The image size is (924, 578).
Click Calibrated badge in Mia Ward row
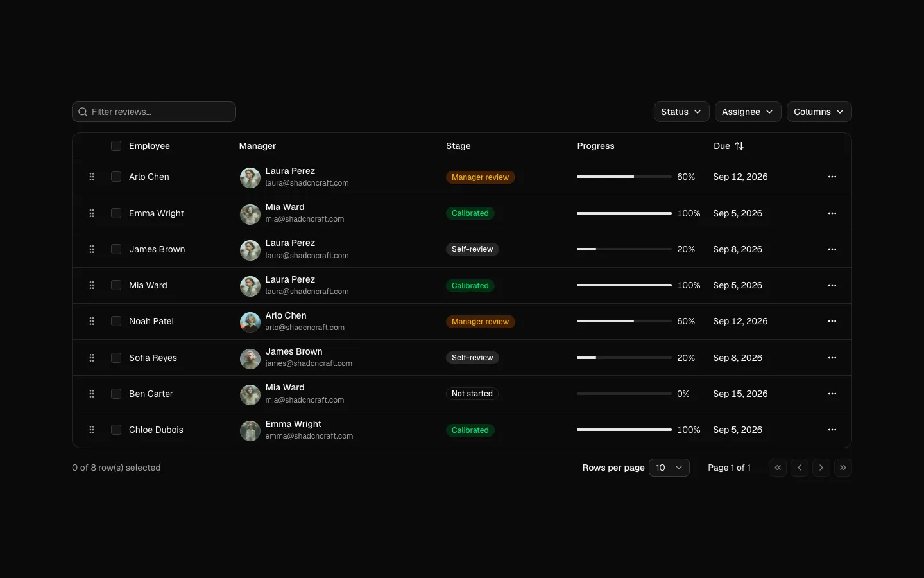[x=470, y=286]
